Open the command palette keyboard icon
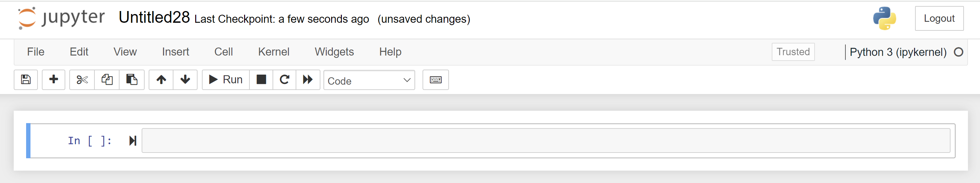The width and height of the screenshot is (980, 183). 436,80
